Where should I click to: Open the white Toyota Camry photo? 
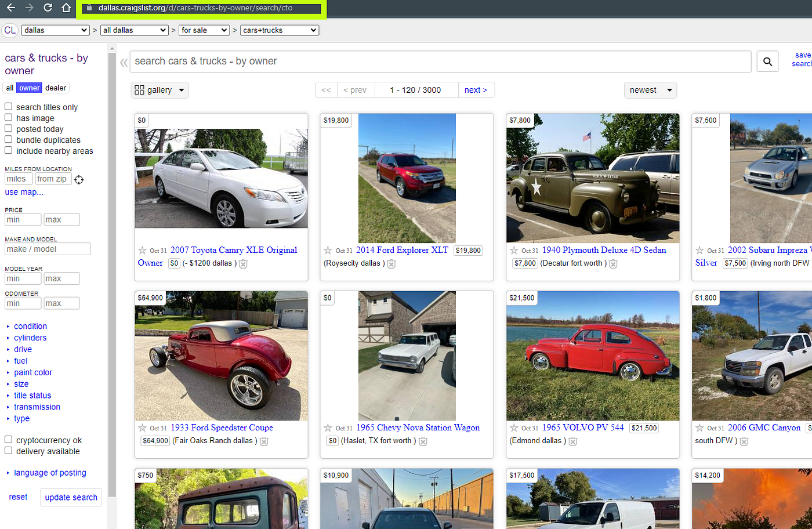pos(221,179)
